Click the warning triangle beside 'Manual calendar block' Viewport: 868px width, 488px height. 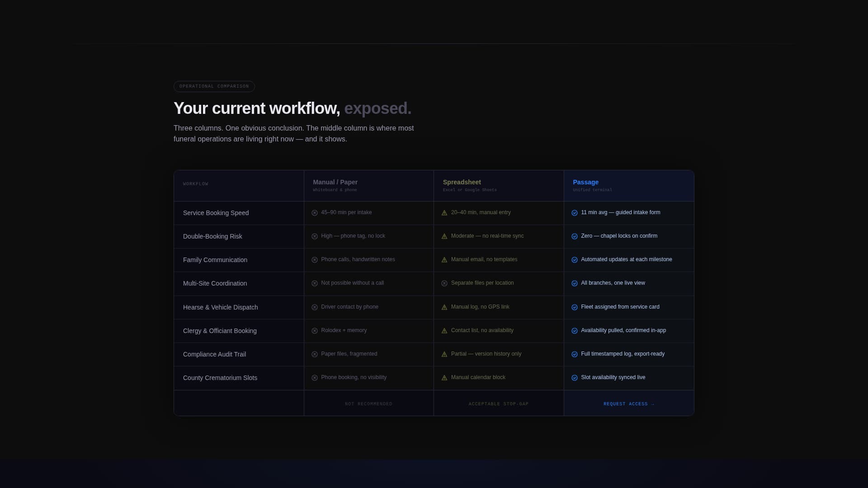[x=444, y=378]
